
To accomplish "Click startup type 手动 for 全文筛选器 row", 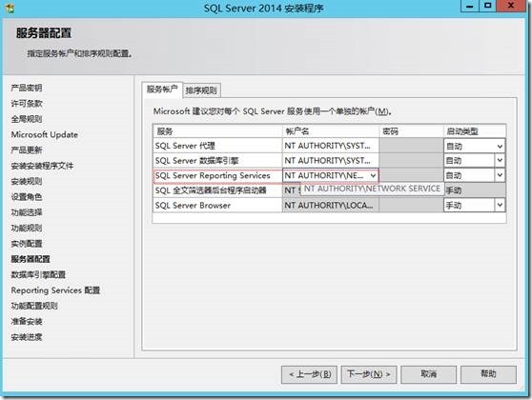I will [475, 190].
